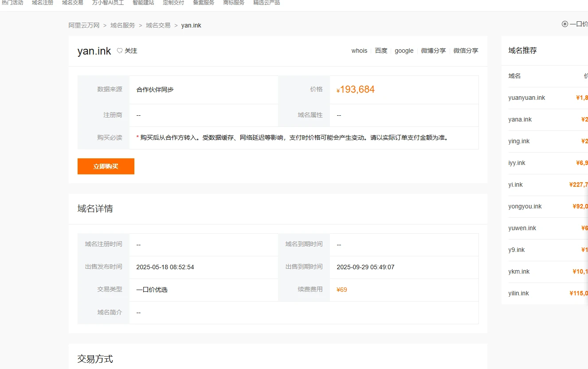Go to 商标服务 menu item
The height and width of the screenshot is (369, 588).
(234, 3)
